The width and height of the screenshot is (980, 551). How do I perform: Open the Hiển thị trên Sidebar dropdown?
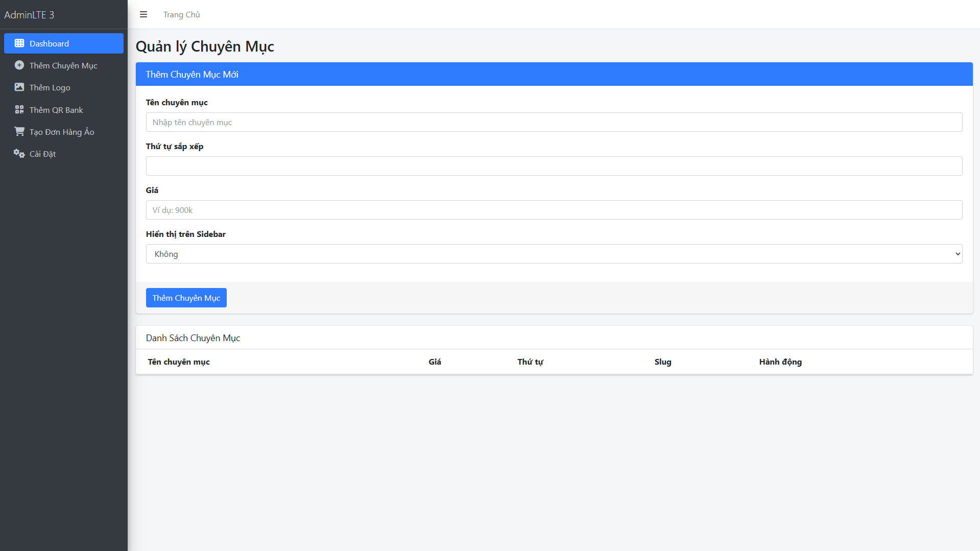coord(554,254)
